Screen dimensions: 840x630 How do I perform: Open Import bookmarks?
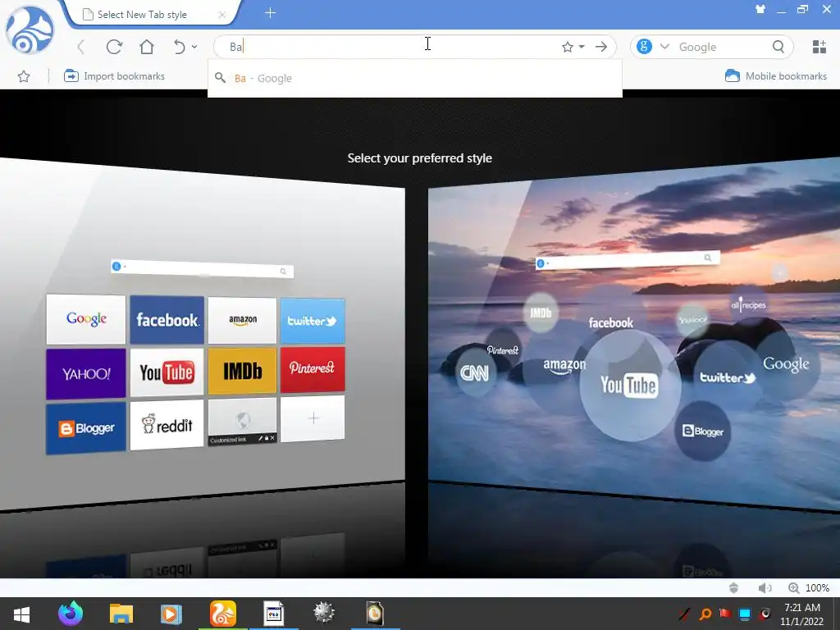[x=114, y=76]
